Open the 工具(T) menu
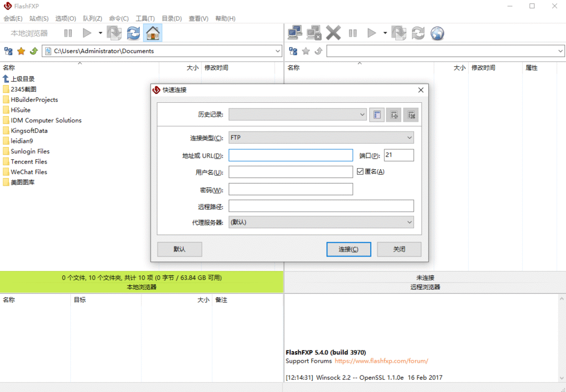The image size is (566, 392). [145, 18]
